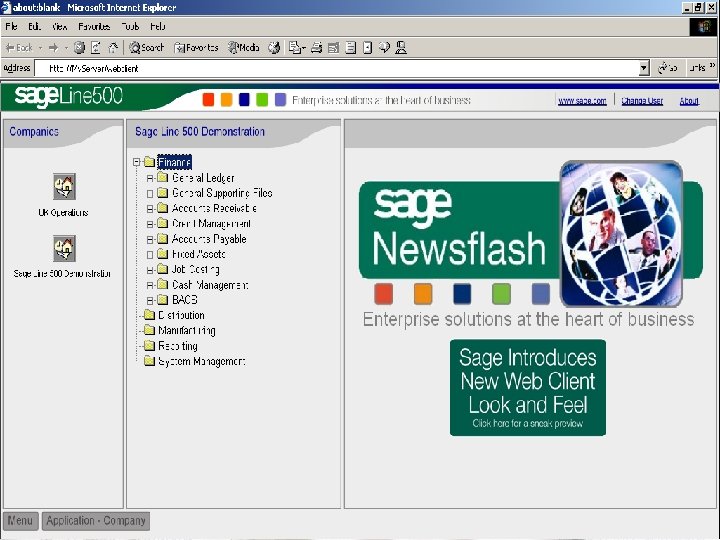Open the Help menu
This screenshot has width=720, height=540.
click(x=158, y=27)
